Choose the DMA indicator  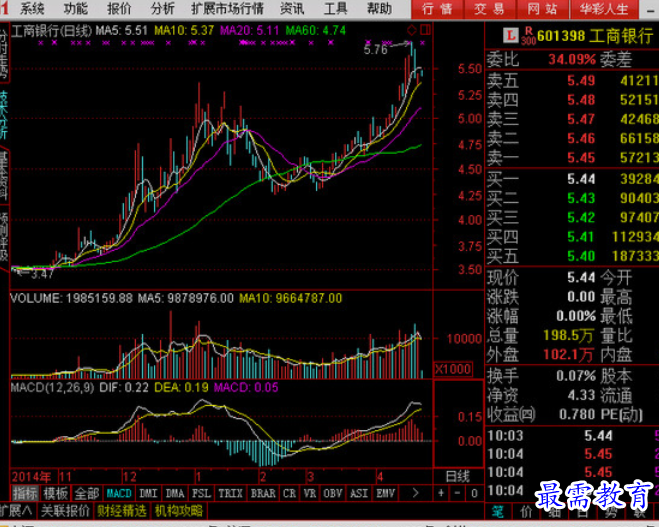point(175,493)
